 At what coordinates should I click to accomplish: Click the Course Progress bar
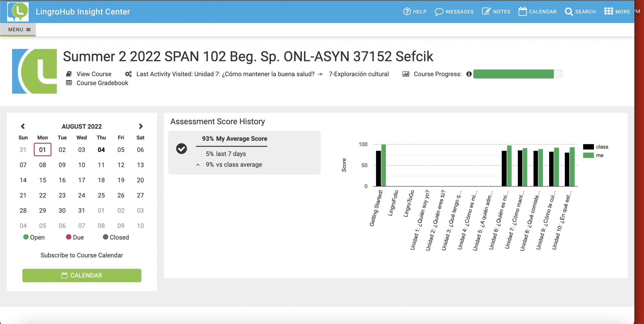coord(518,74)
